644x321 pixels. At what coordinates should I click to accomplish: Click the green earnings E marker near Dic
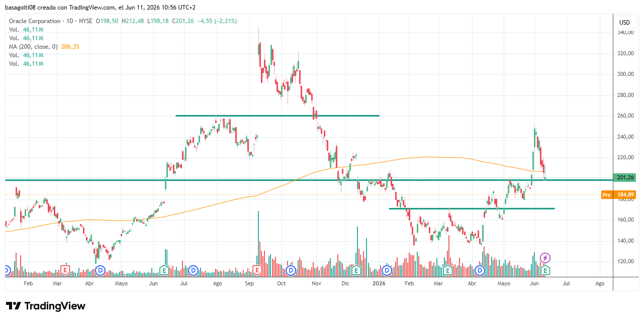coord(356,270)
